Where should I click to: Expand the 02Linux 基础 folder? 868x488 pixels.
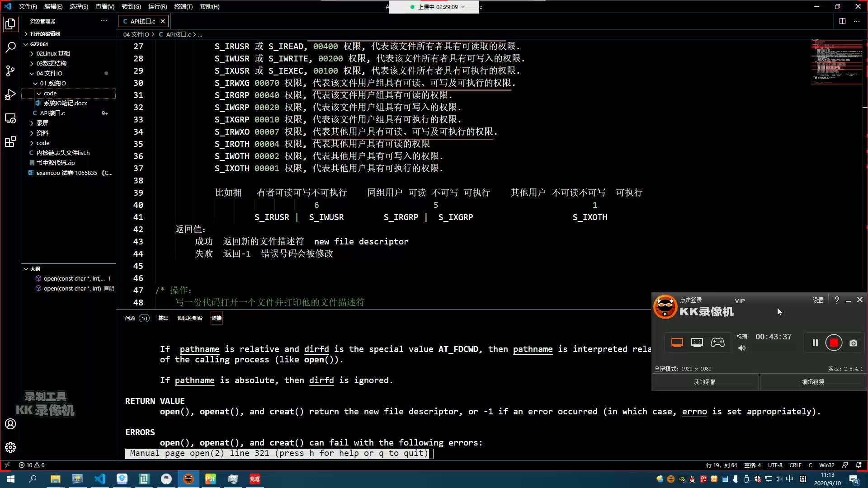[53, 53]
